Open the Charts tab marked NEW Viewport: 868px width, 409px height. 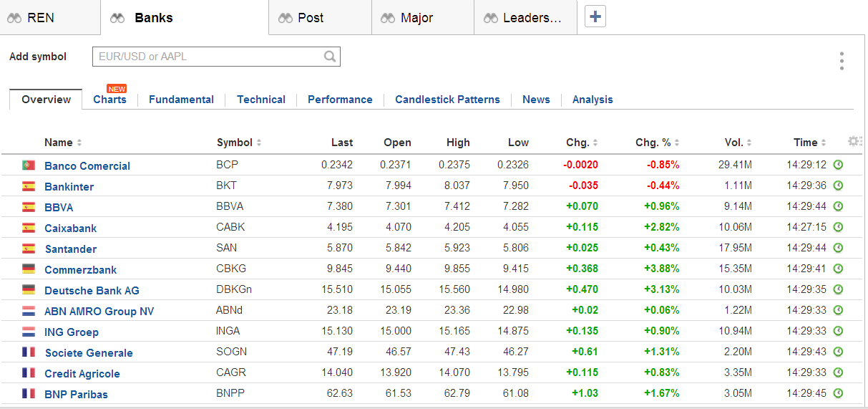pyautogui.click(x=109, y=100)
